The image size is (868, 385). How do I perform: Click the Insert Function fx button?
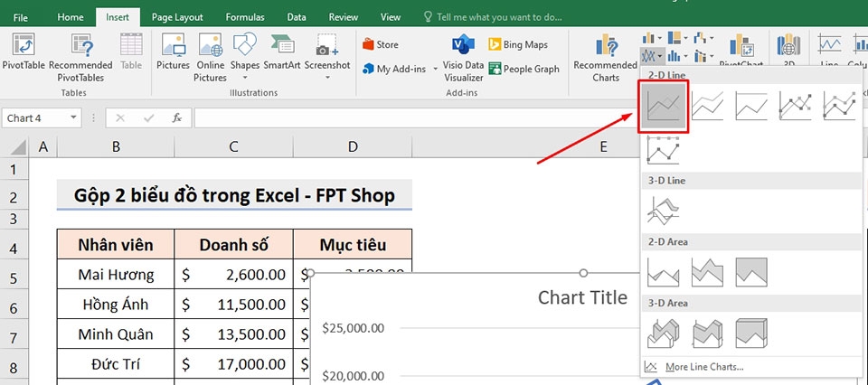point(177,117)
